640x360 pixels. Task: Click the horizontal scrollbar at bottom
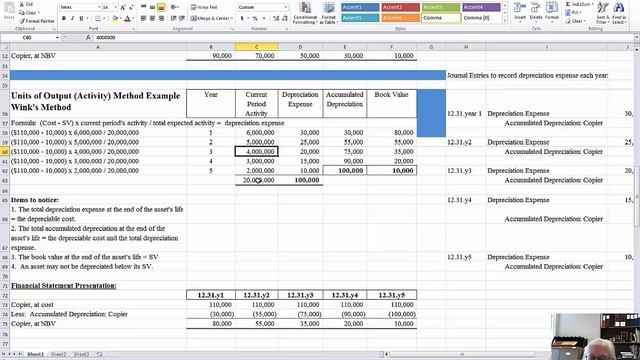pos(461,354)
